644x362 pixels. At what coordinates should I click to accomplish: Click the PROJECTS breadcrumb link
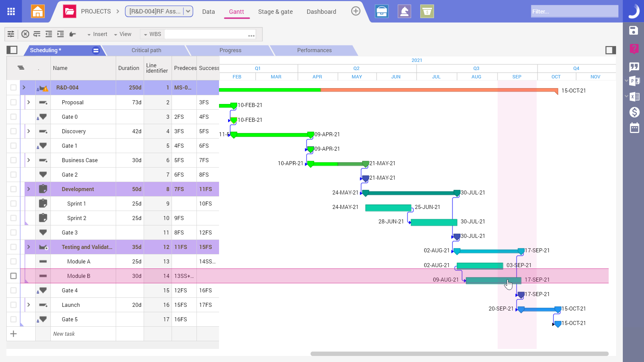point(96,11)
